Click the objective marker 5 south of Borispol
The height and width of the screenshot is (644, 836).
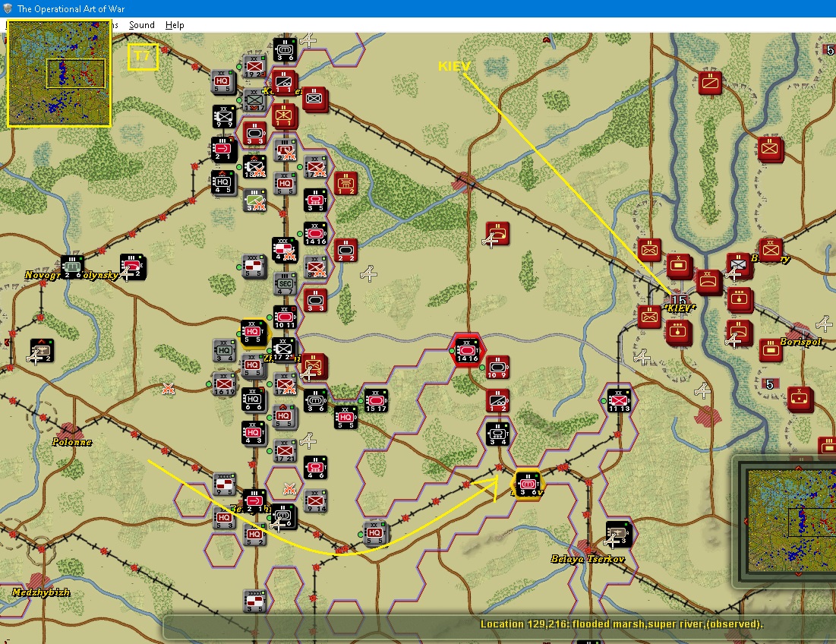[770, 384]
